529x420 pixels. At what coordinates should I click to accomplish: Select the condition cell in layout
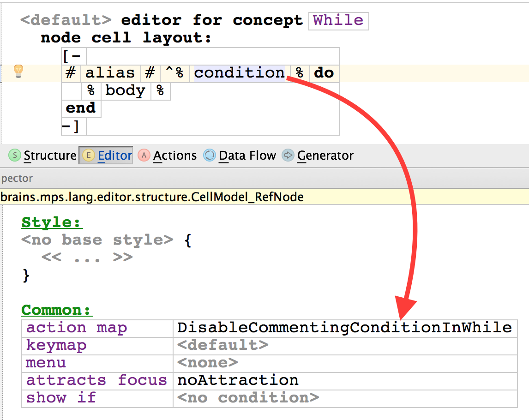coord(239,73)
